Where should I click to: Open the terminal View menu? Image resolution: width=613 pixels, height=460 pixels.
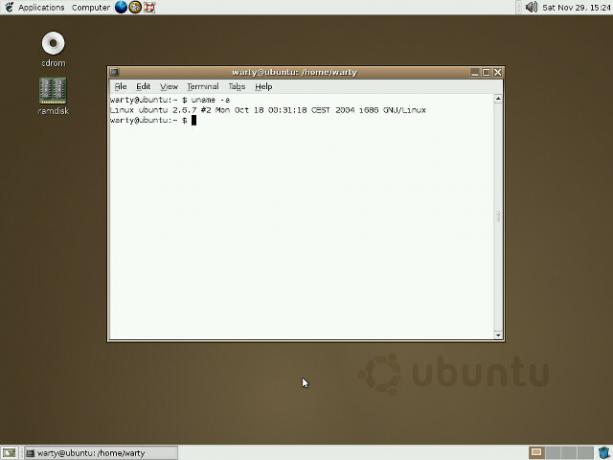point(169,86)
